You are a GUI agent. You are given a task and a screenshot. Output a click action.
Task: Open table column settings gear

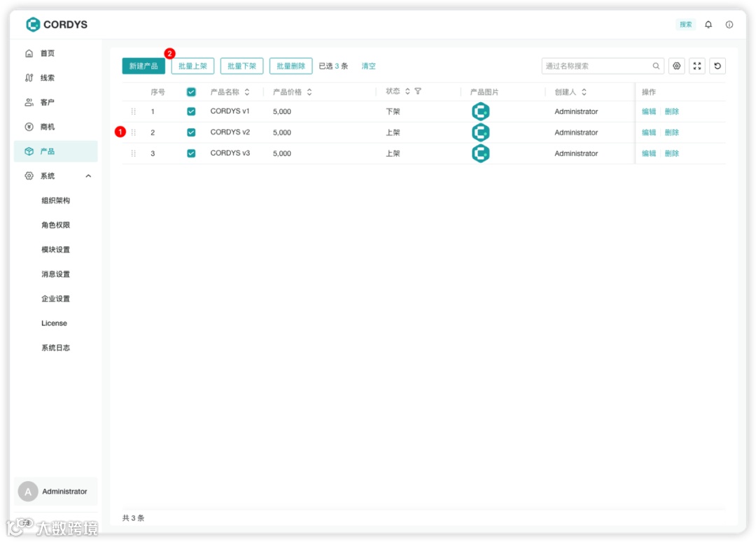(x=677, y=66)
